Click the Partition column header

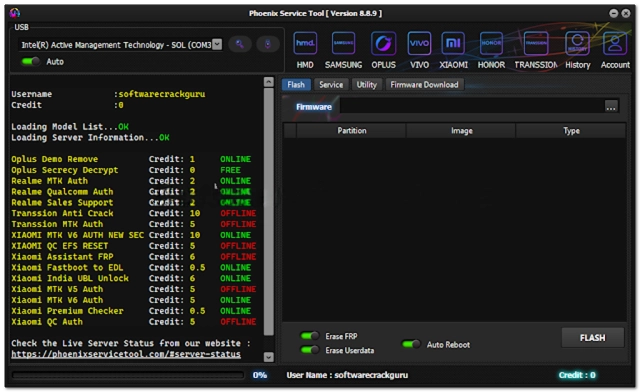351,131
